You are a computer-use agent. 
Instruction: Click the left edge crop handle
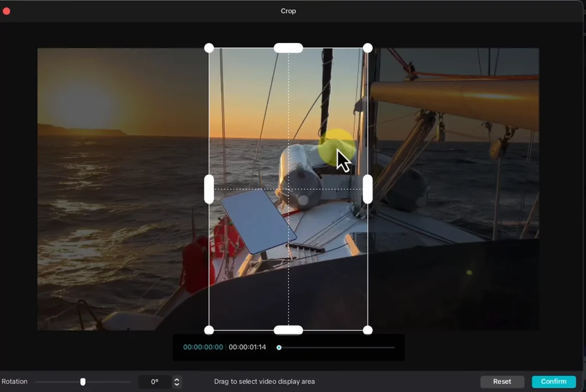coord(209,189)
